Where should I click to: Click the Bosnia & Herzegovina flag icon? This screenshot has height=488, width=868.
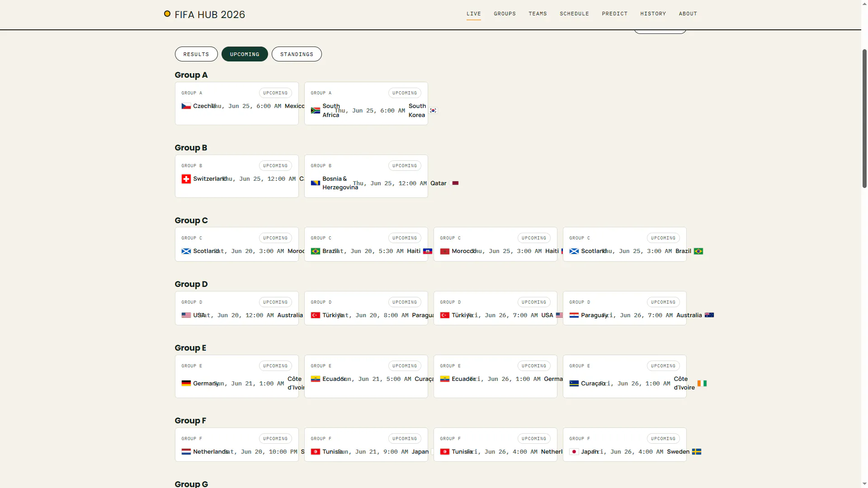click(315, 183)
